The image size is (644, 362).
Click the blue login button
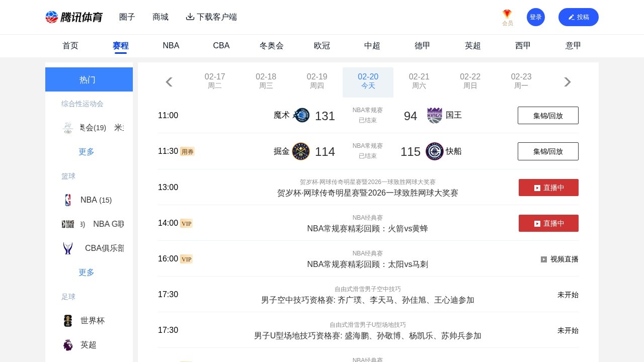[535, 17]
